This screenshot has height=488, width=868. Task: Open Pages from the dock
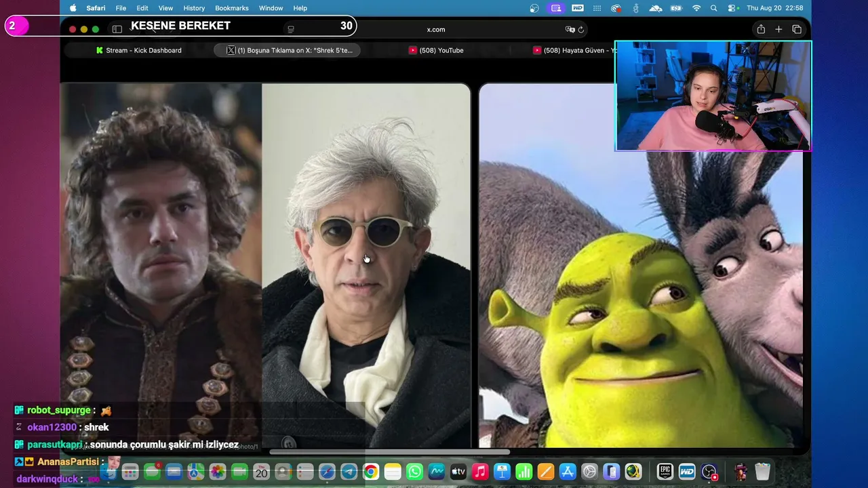pyautogui.click(x=546, y=472)
